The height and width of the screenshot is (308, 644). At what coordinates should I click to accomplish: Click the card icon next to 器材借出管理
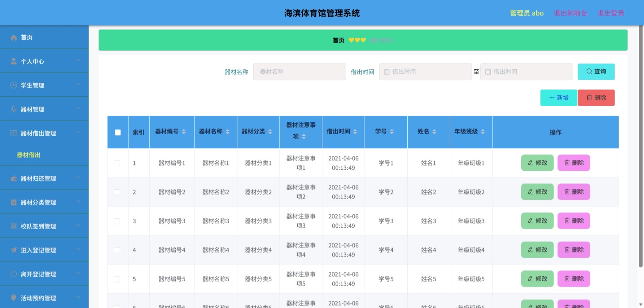point(14,133)
